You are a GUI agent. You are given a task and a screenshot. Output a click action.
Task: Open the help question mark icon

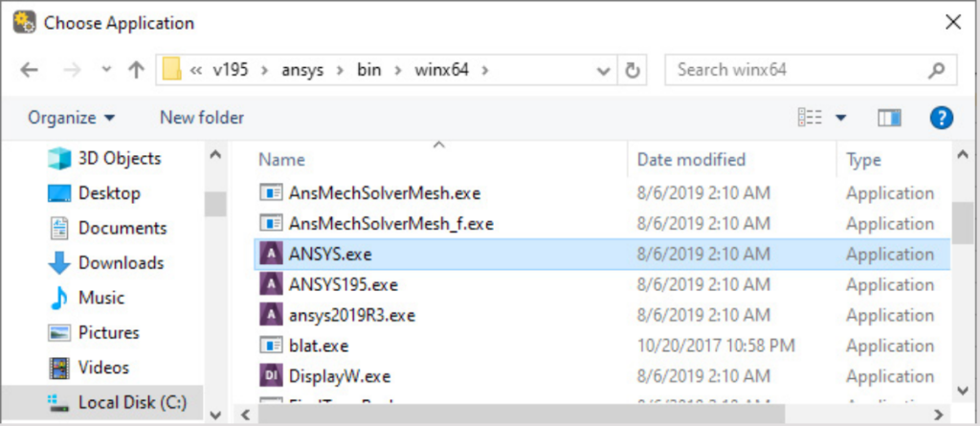(942, 118)
